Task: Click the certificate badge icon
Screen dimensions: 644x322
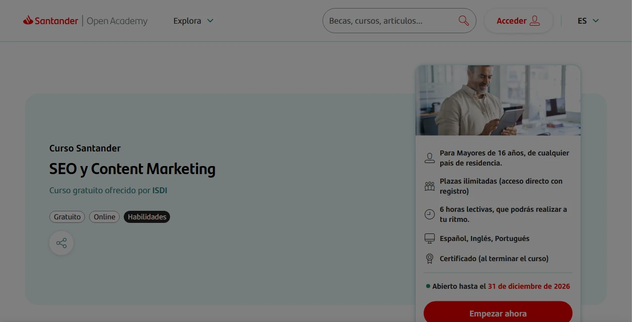Action: pos(430,259)
